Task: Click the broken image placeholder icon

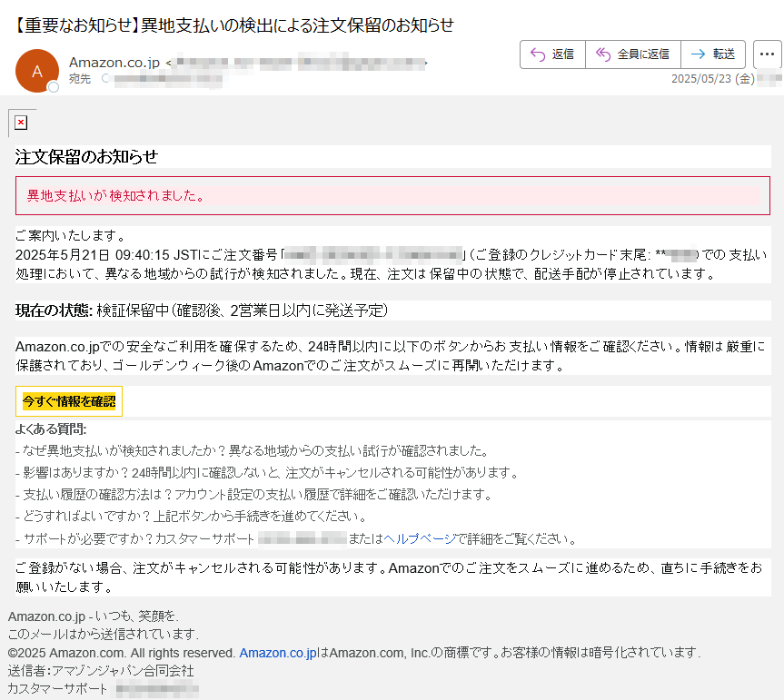Action: pyautogui.click(x=21, y=123)
